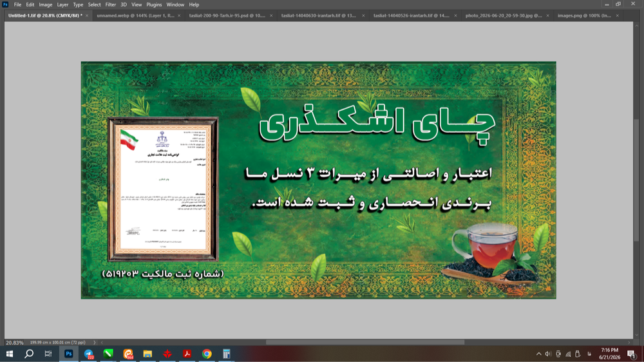Open Windows taskbar search

point(29,354)
